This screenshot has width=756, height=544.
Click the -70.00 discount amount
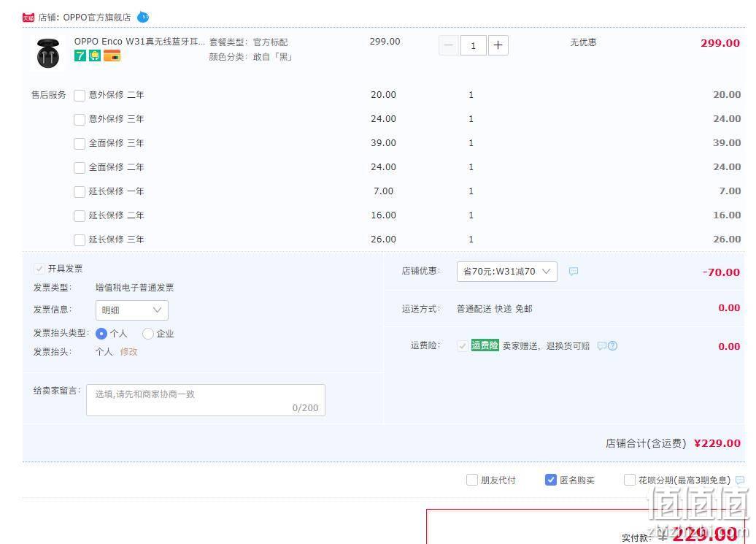coord(721,272)
